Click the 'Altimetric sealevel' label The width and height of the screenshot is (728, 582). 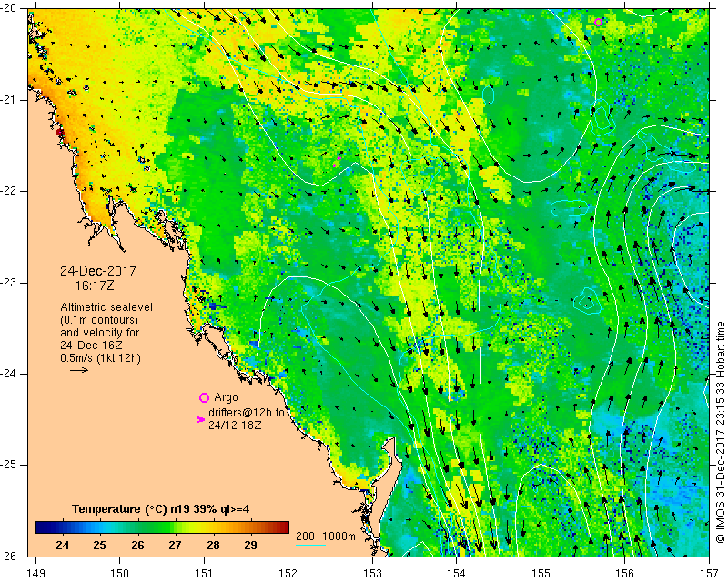pyautogui.click(x=106, y=307)
